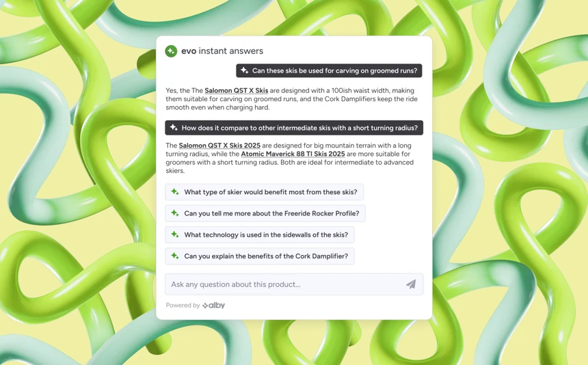Choose the sidewalls technology question
Viewport: 588px width, 365px height.
pos(260,234)
